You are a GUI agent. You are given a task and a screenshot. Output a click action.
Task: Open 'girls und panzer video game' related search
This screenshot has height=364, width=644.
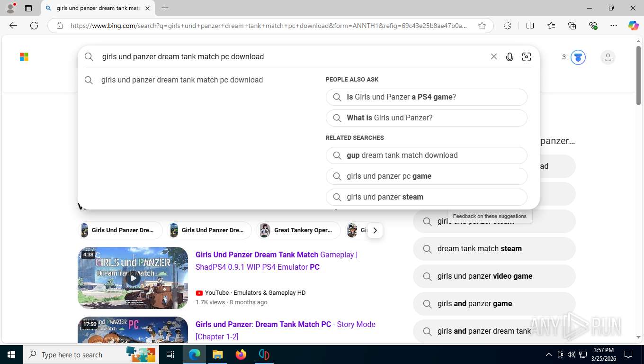tap(494, 276)
